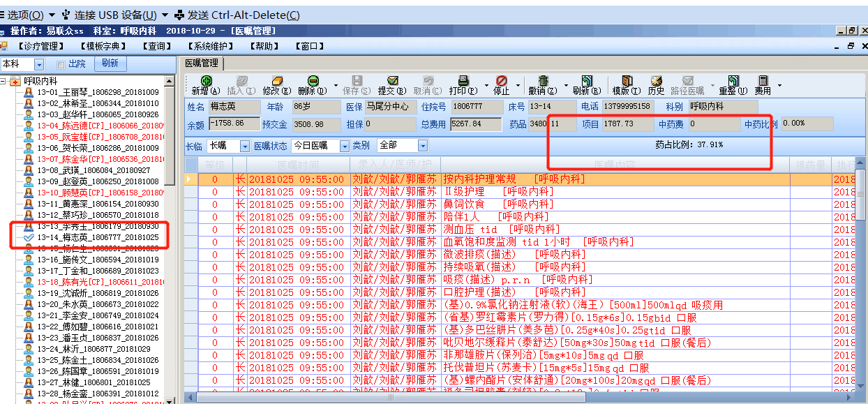The width and height of the screenshot is (868, 404).
Task: Click the 插入 (insert) toolbar icon
Action: click(241, 81)
